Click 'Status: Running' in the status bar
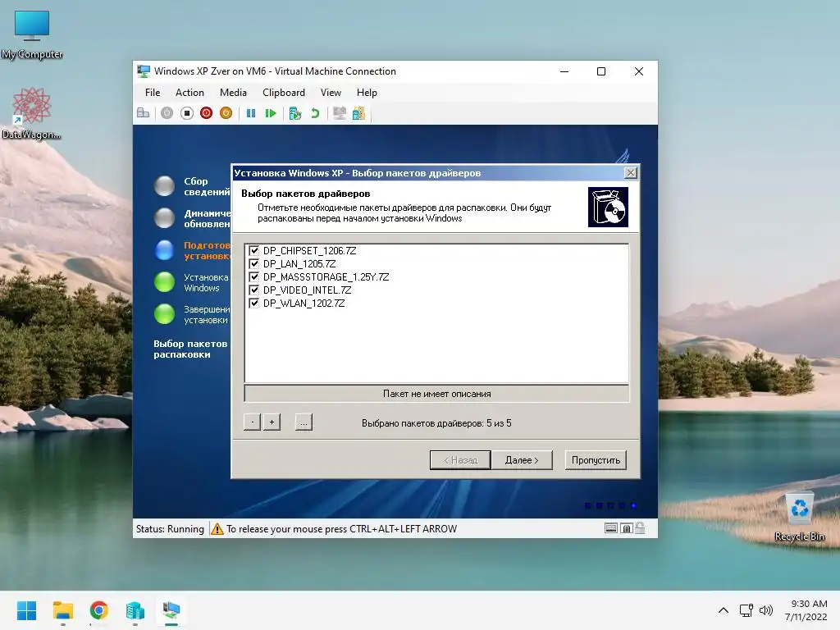 (170, 529)
